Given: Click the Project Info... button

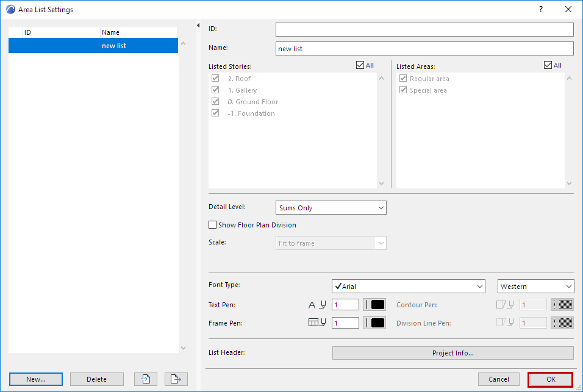Looking at the screenshot, I should click(x=453, y=353).
